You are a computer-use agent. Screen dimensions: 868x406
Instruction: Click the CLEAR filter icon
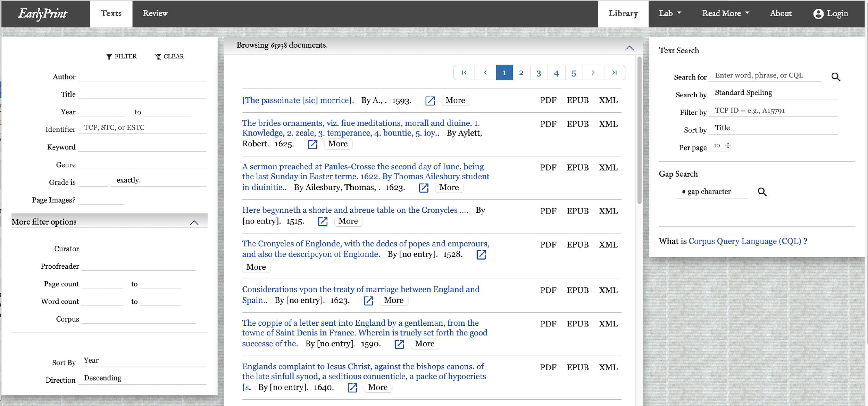click(x=158, y=57)
